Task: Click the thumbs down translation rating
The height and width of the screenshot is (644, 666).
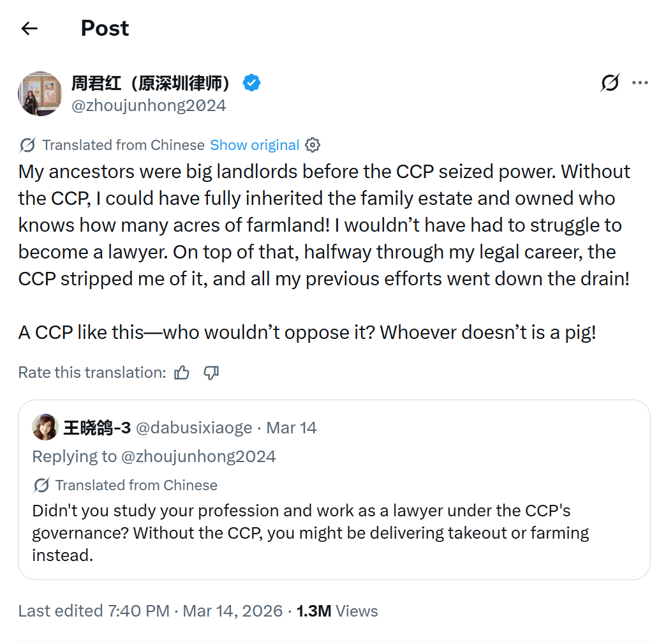Action: [x=211, y=373]
